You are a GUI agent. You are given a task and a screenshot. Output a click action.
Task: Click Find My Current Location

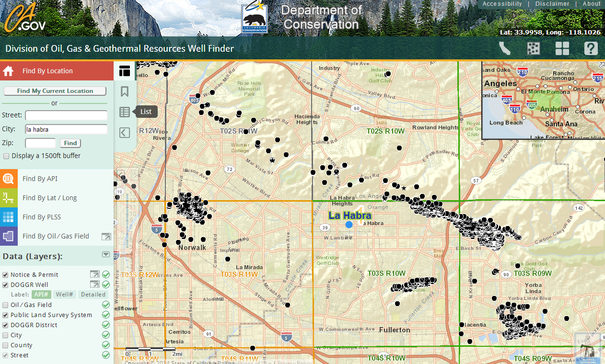55,91
